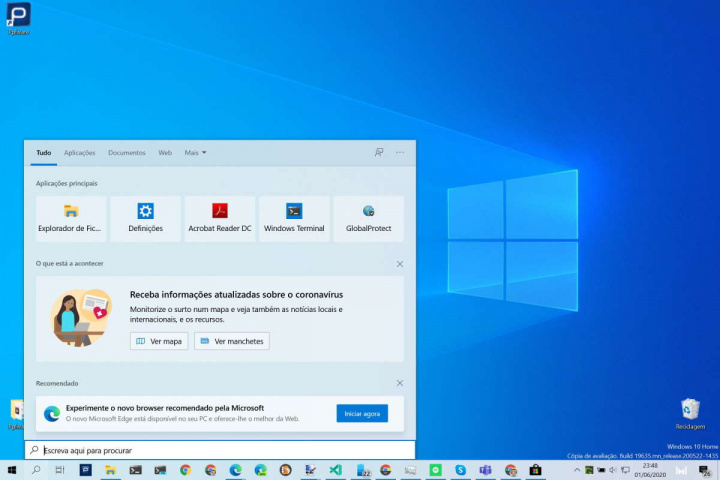
Task: Open the Recycle Bin on desktop
Action: (x=690, y=411)
